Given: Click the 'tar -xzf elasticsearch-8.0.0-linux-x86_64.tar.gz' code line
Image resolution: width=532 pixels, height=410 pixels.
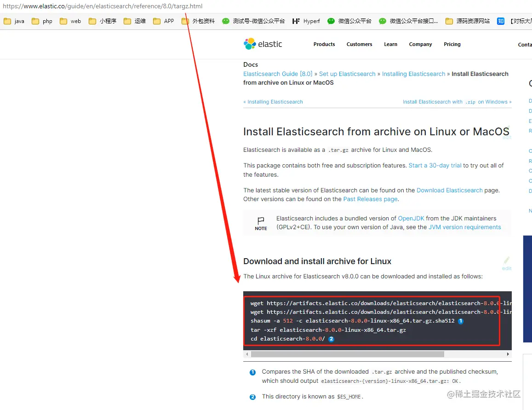Looking at the screenshot, I should click(328, 330).
